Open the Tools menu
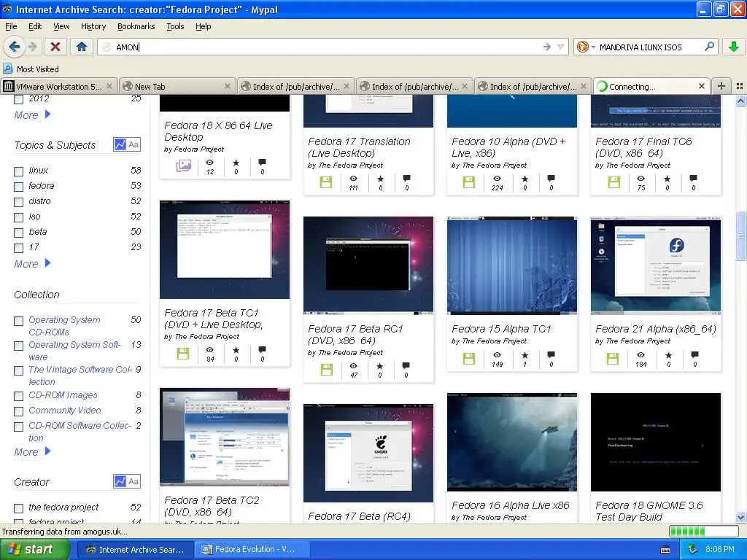 (175, 26)
